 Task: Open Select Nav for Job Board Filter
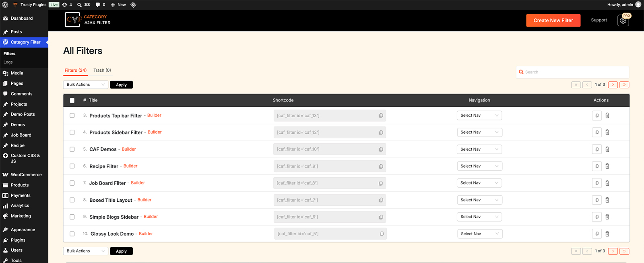[x=479, y=183]
